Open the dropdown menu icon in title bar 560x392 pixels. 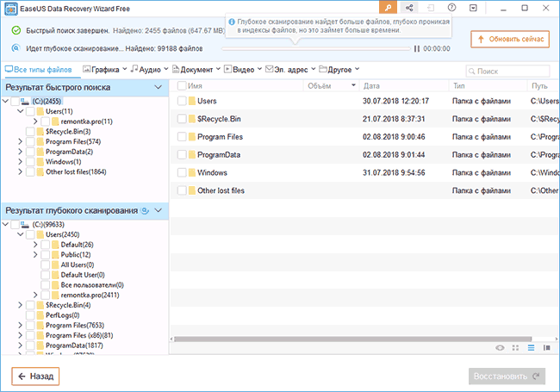pos(473,8)
